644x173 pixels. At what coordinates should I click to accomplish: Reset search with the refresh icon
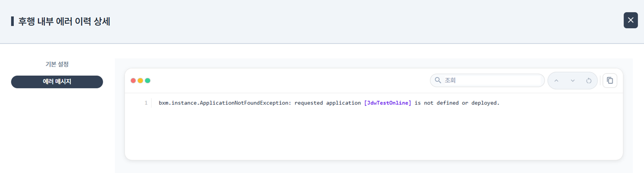click(589, 81)
